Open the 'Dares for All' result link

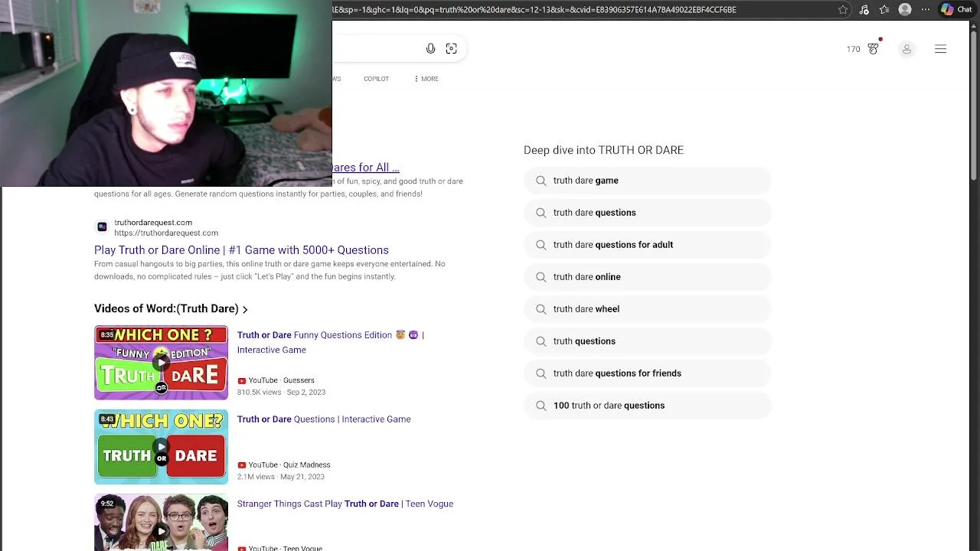pos(366,167)
